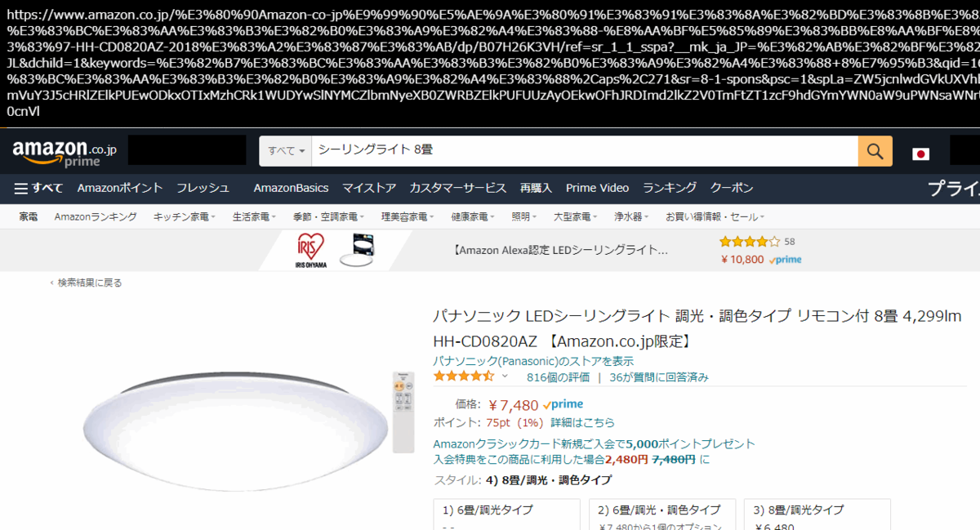Expand the キッチン家電 category dropdown
The image size is (980, 530).
point(185,216)
